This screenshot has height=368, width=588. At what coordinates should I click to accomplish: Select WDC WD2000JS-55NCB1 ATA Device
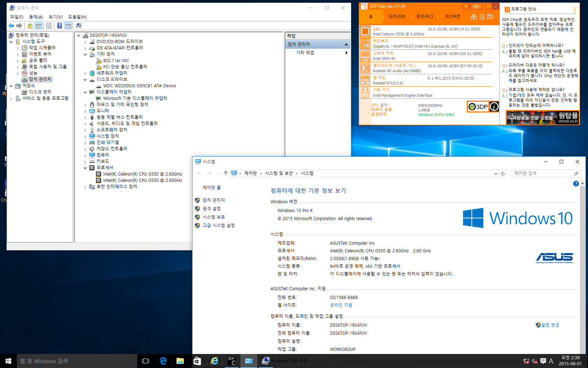139,86
